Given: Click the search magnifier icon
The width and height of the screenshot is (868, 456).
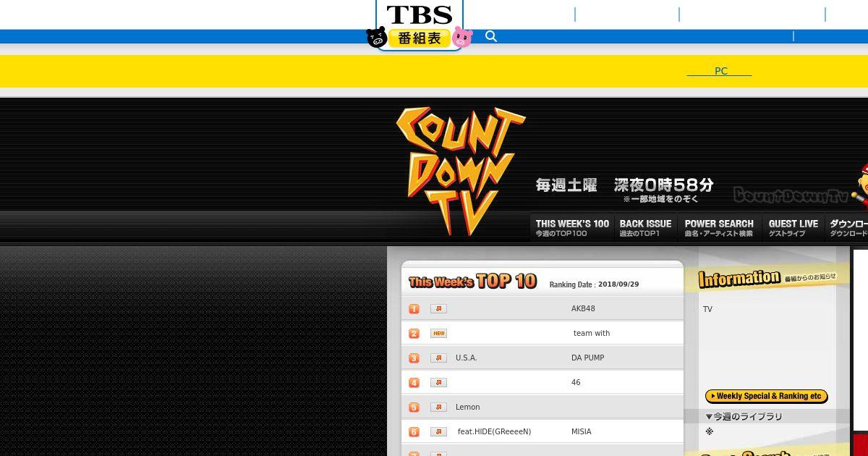Looking at the screenshot, I should point(491,36).
